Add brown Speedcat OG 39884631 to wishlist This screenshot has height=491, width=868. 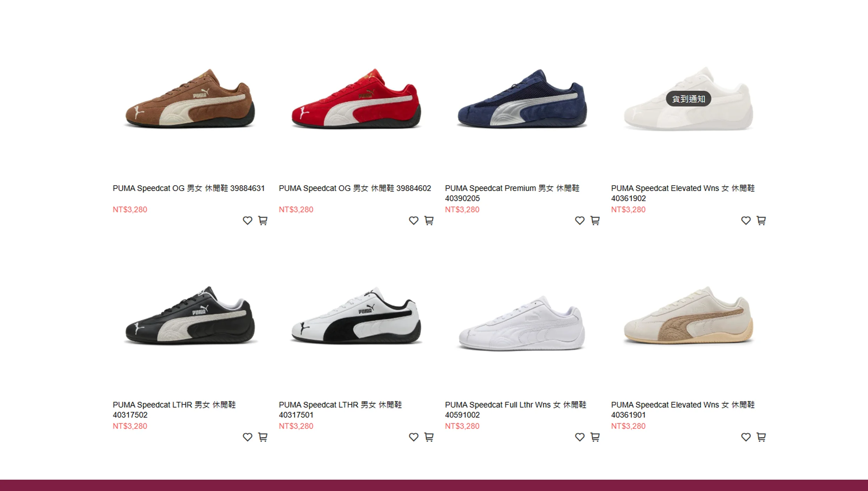tap(247, 221)
